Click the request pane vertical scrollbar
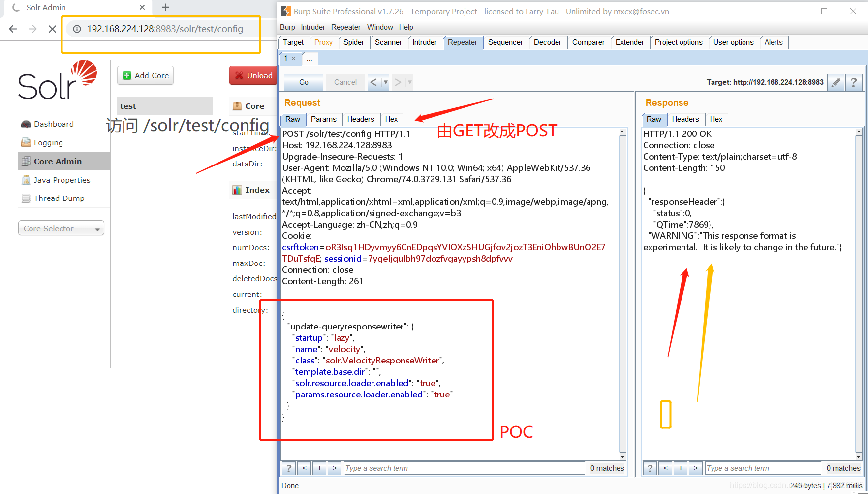The image size is (868, 494). click(x=622, y=294)
